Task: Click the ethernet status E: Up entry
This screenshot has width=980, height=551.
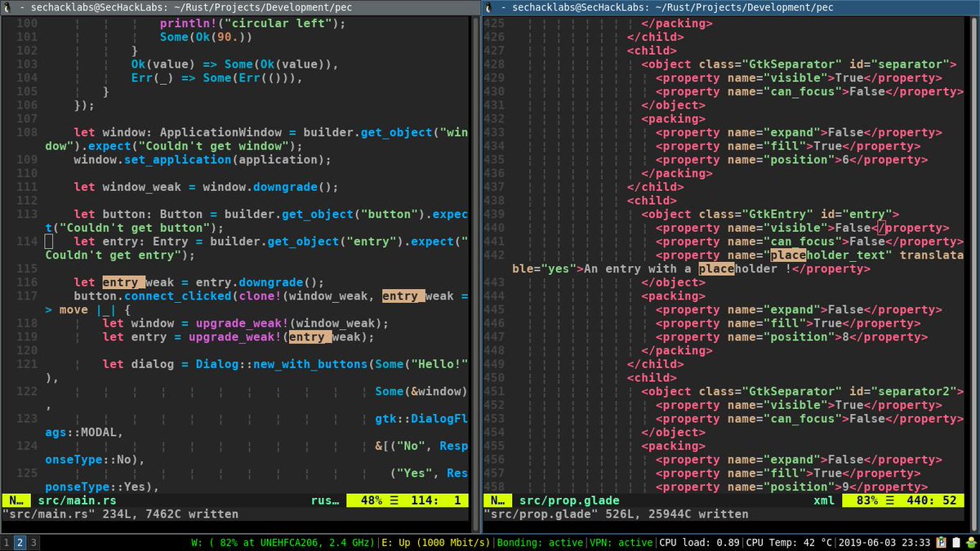Action: [436, 543]
